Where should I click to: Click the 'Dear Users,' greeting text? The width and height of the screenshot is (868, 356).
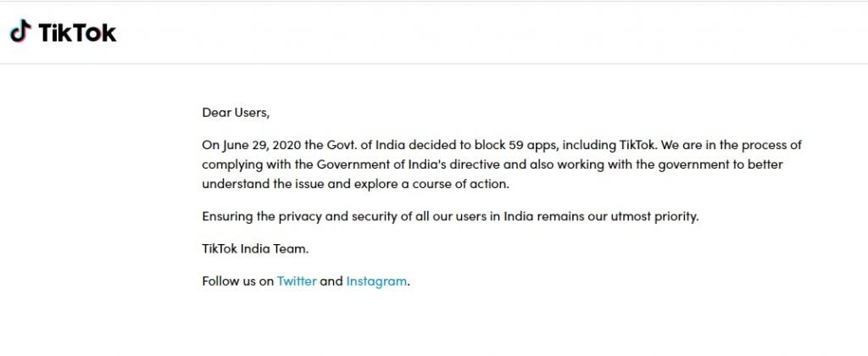pyautogui.click(x=236, y=113)
